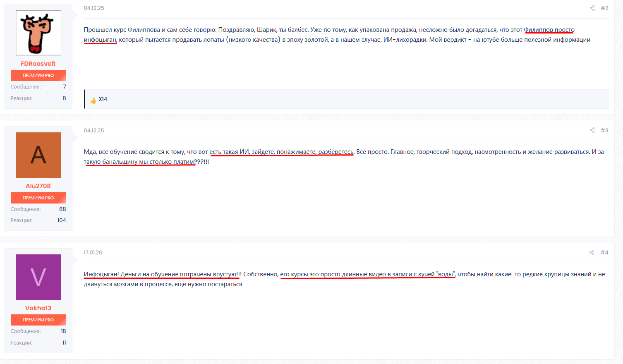Open post permalink #2
The width and height of the screenshot is (623, 364).
point(604,8)
